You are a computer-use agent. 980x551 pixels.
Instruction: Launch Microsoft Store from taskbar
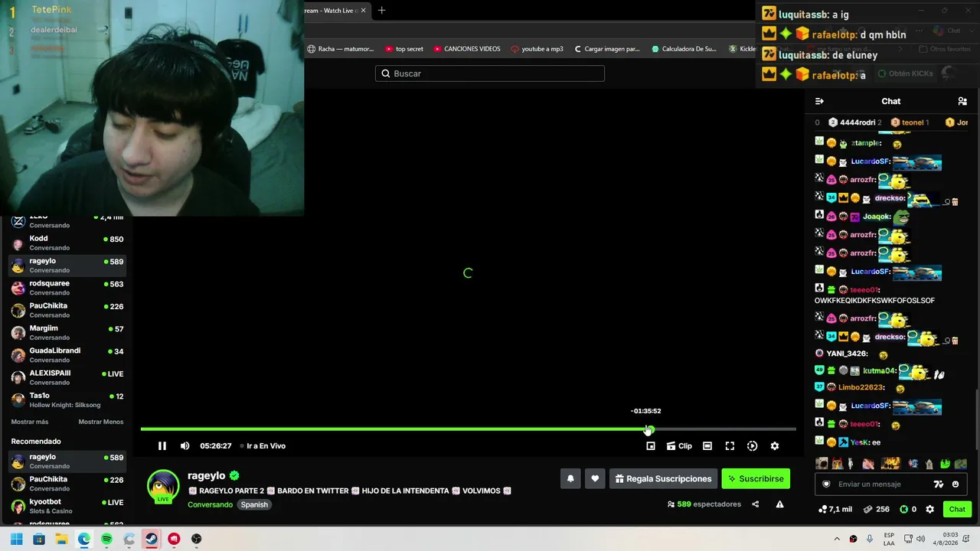point(39,539)
